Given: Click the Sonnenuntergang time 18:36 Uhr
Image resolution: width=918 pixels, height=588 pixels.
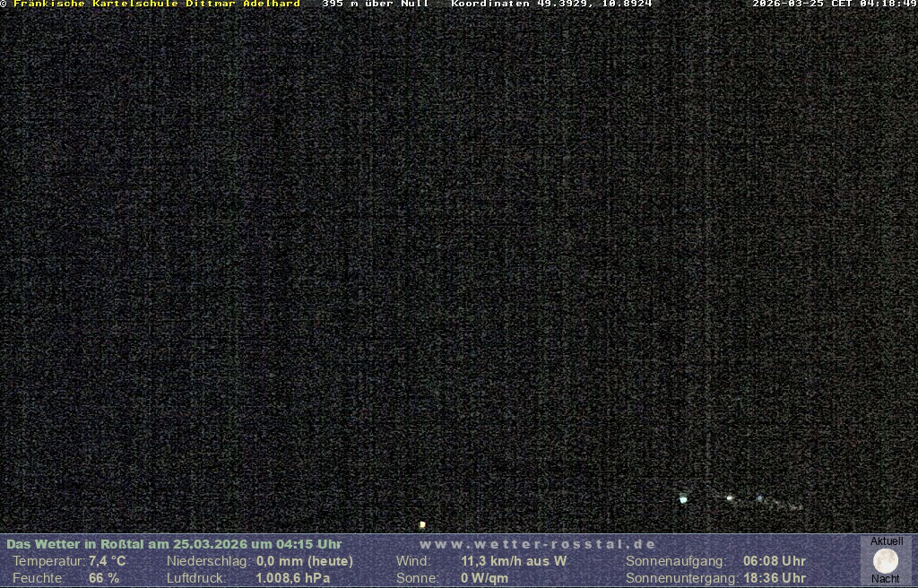Looking at the screenshot, I should click(775, 578).
